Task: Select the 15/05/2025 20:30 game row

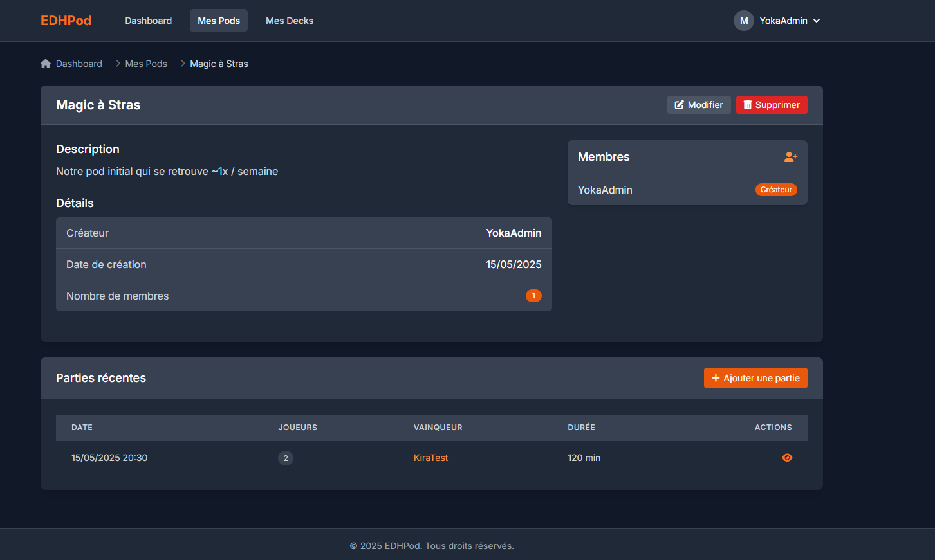Action: click(109, 458)
